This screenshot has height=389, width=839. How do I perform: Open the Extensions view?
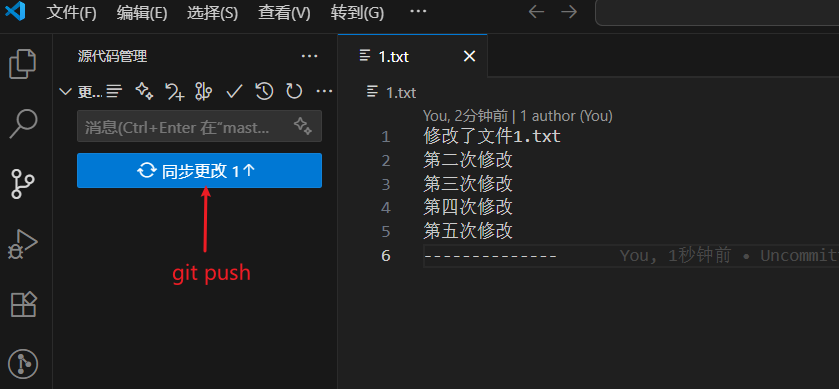[24, 304]
